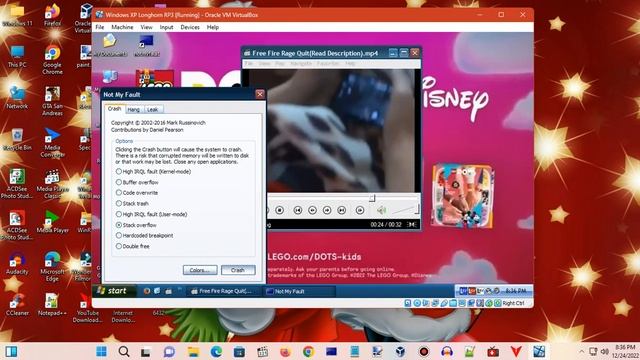The width and height of the screenshot is (640, 360).
Task: Open the VirtualBox Devices menu
Action: (x=190, y=27)
